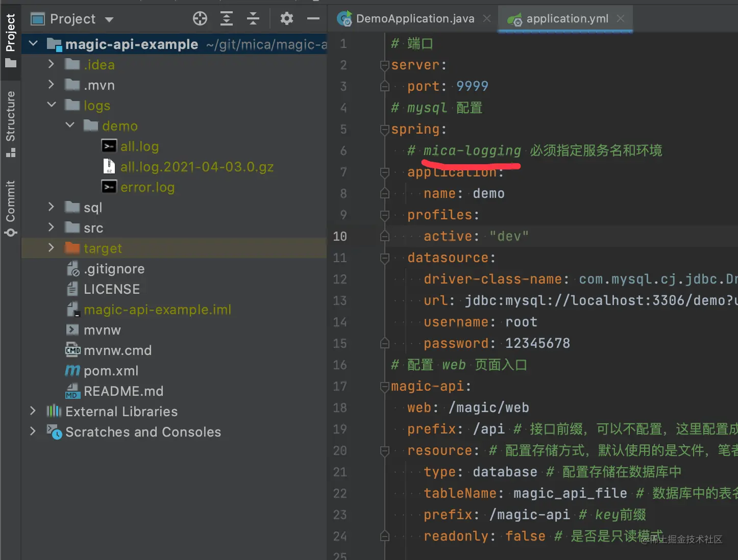Select the LICENSE file

(x=112, y=289)
